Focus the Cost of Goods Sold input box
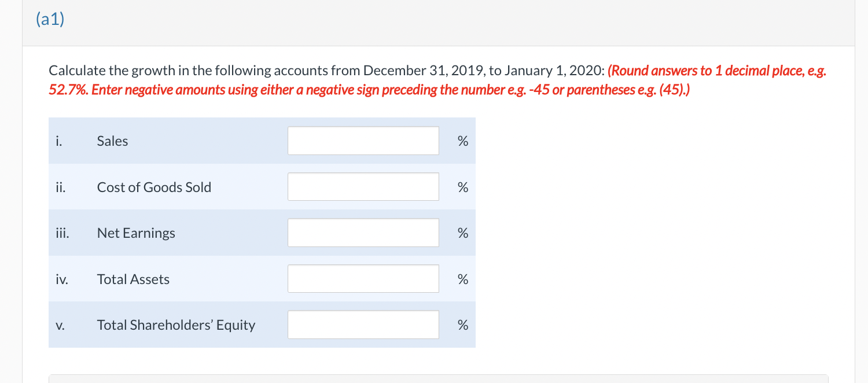This screenshot has width=868, height=383. (x=363, y=187)
